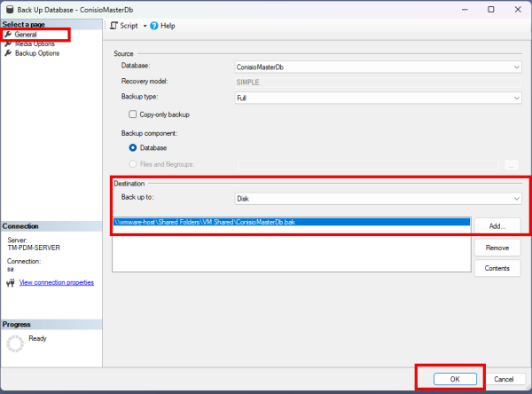Close the Back Up Database window
This screenshot has width=532, height=394.
point(518,10)
